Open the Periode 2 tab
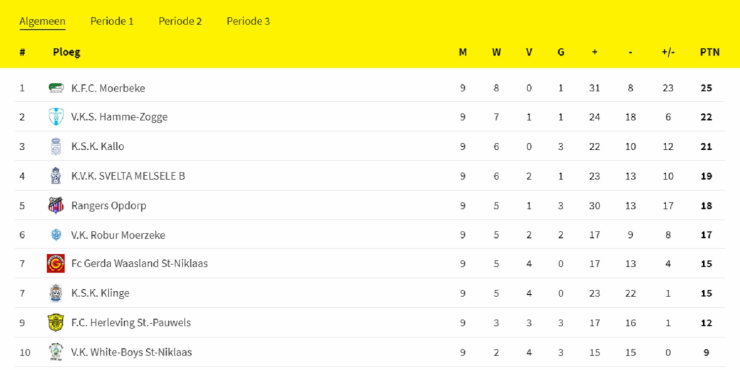Viewport: 740px width, 370px height. [180, 21]
